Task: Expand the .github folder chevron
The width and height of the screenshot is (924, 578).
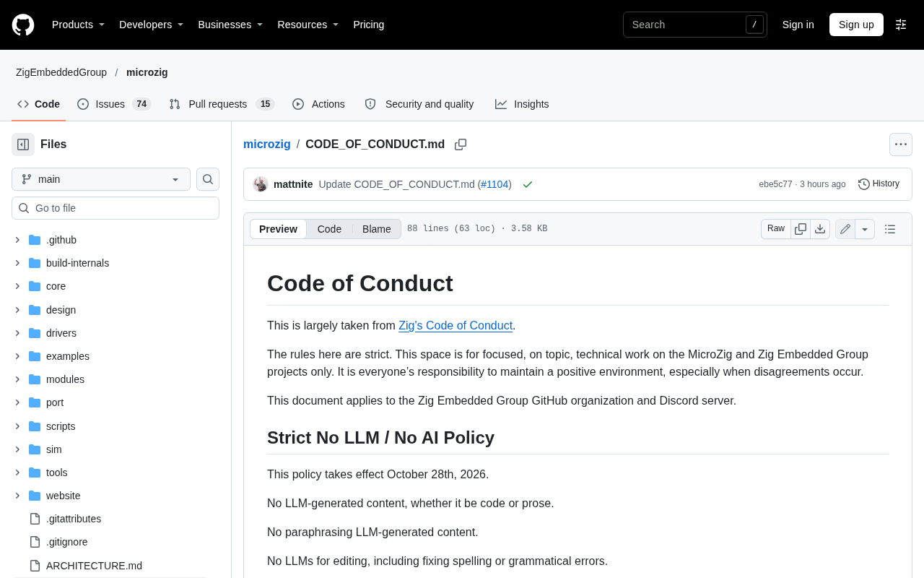Action: click(x=17, y=240)
